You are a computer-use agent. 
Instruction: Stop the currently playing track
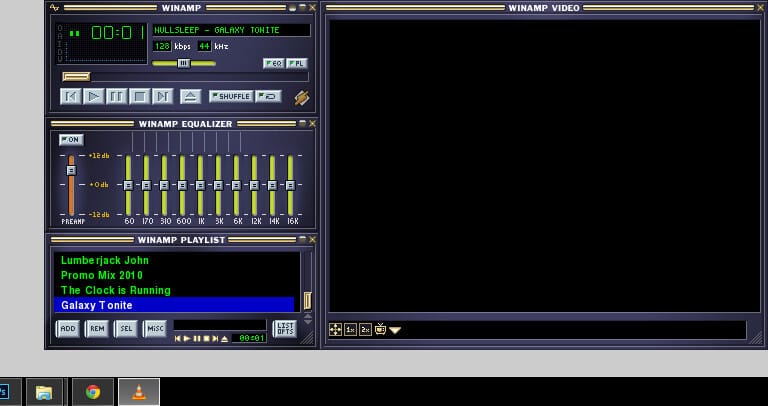(139, 97)
